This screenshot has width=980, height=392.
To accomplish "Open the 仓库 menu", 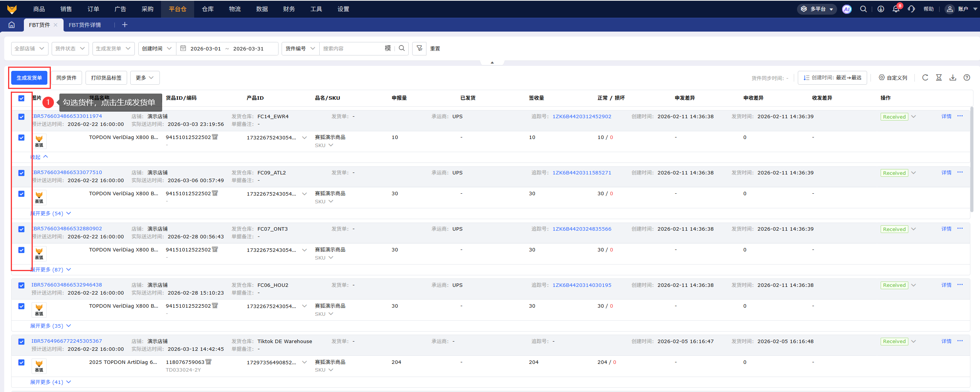I will click(x=208, y=9).
